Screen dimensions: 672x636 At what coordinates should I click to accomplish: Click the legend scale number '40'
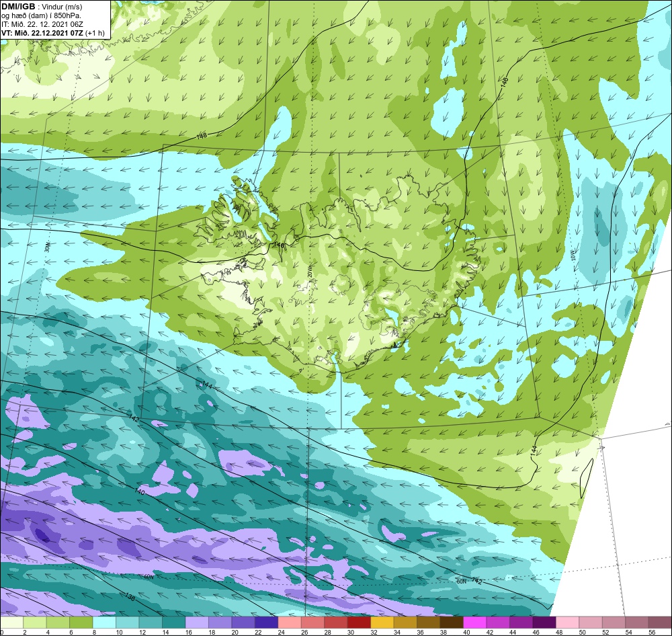(x=466, y=632)
